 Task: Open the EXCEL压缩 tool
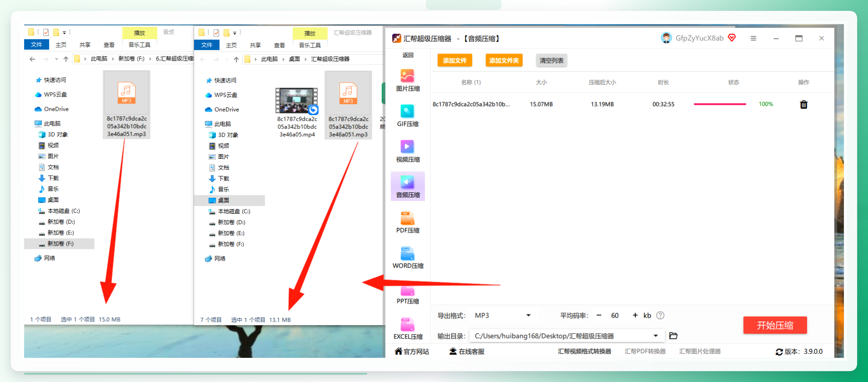[408, 329]
